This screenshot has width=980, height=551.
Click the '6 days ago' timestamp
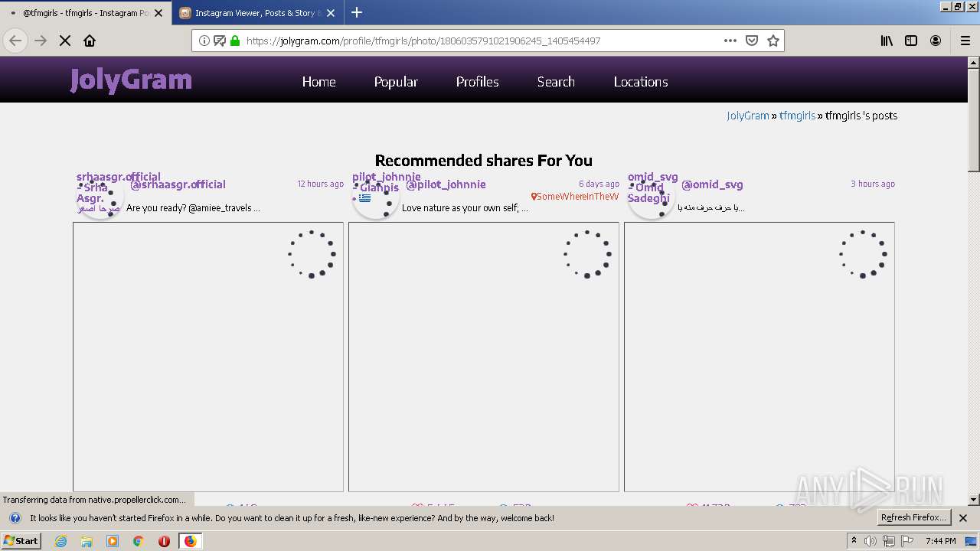tap(599, 184)
